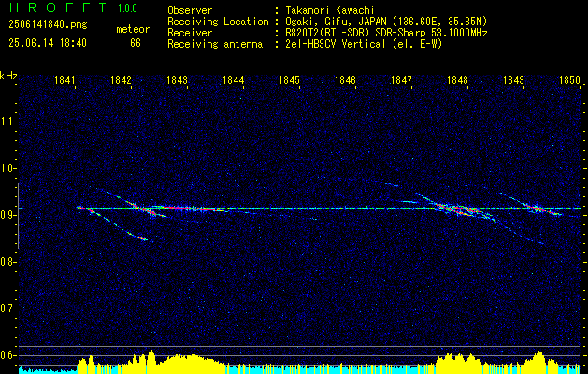Click observer name Takanori Kawachi

pyautogui.click(x=330, y=10)
